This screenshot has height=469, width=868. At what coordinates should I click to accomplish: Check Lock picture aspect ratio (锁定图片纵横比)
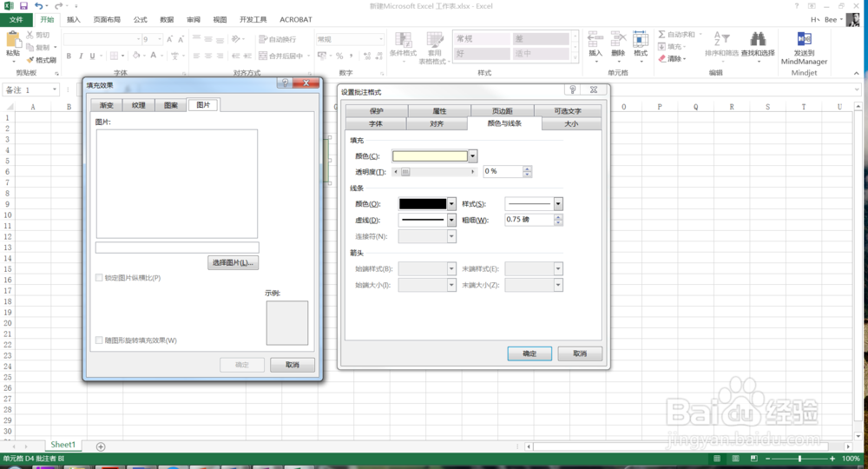(99, 277)
